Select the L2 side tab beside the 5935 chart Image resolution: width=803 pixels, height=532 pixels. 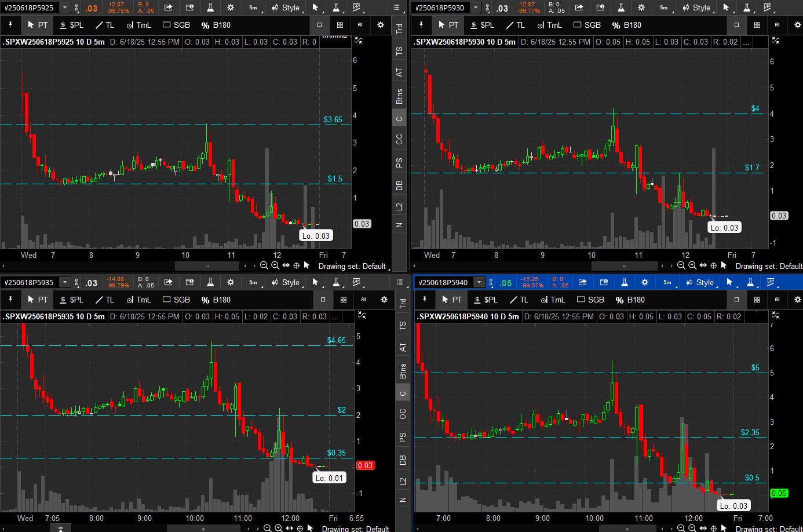click(403, 481)
